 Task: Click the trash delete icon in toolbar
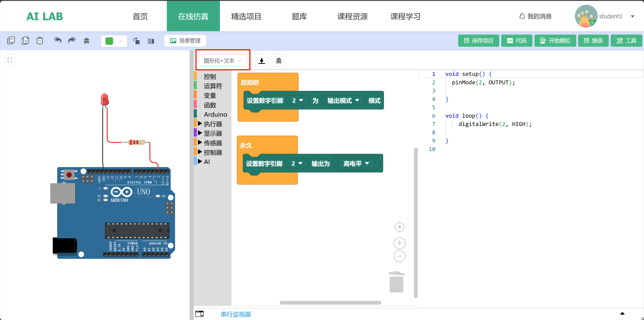tap(40, 40)
